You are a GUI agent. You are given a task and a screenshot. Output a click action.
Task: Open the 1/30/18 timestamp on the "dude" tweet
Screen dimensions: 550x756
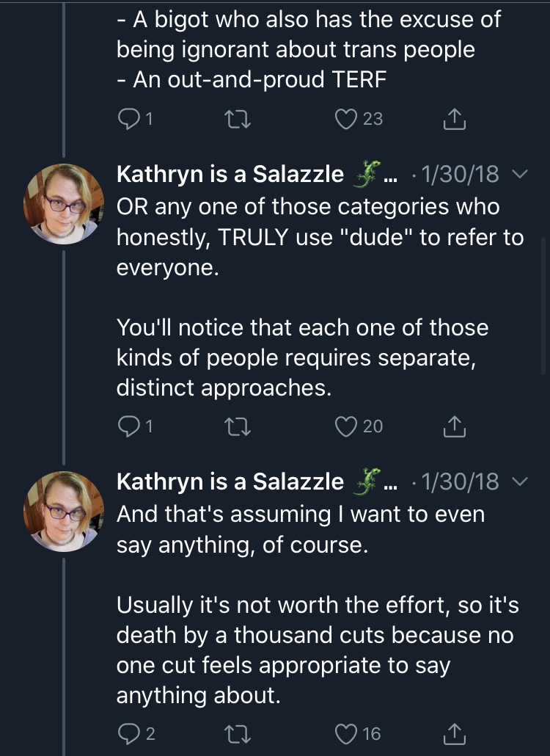460,174
